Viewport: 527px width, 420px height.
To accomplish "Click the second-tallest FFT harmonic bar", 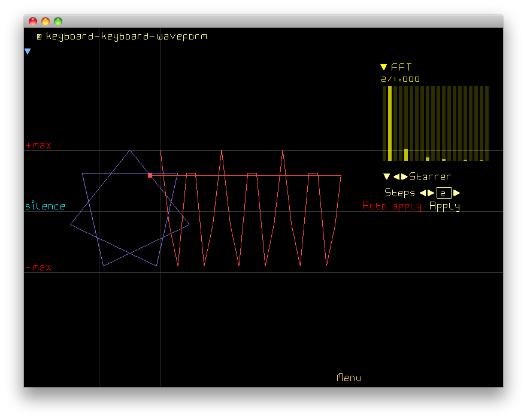I will pyautogui.click(x=406, y=154).
